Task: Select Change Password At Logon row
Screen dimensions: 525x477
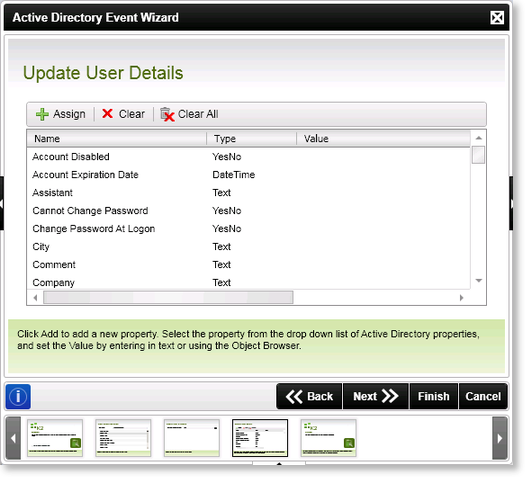Action: pos(248,229)
